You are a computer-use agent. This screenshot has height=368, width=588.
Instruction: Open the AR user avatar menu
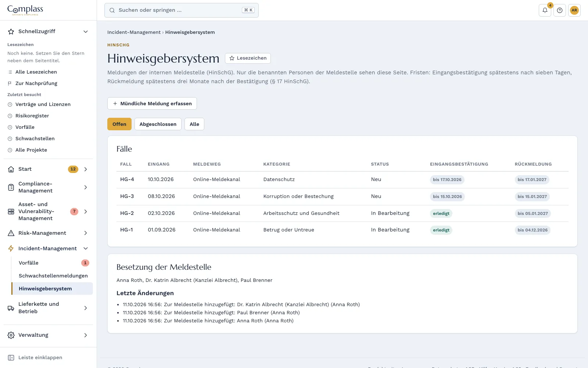[574, 10]
